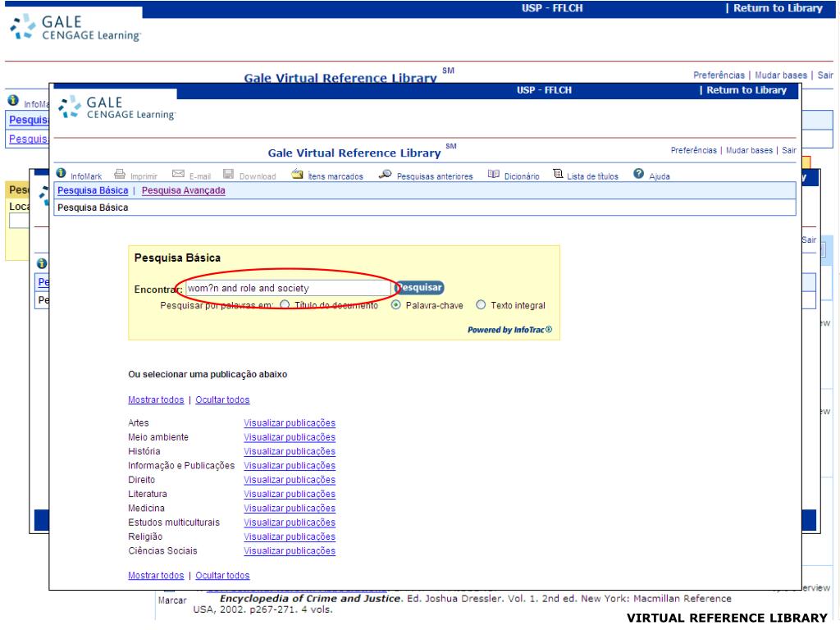Click 'Ciências Sociais' category text

coord(162,550)
